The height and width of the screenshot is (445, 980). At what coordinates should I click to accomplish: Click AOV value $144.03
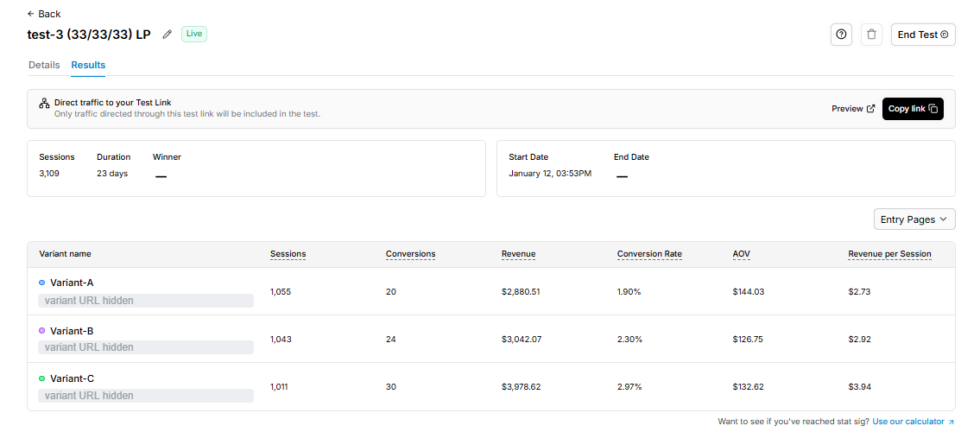pos(748,292)
